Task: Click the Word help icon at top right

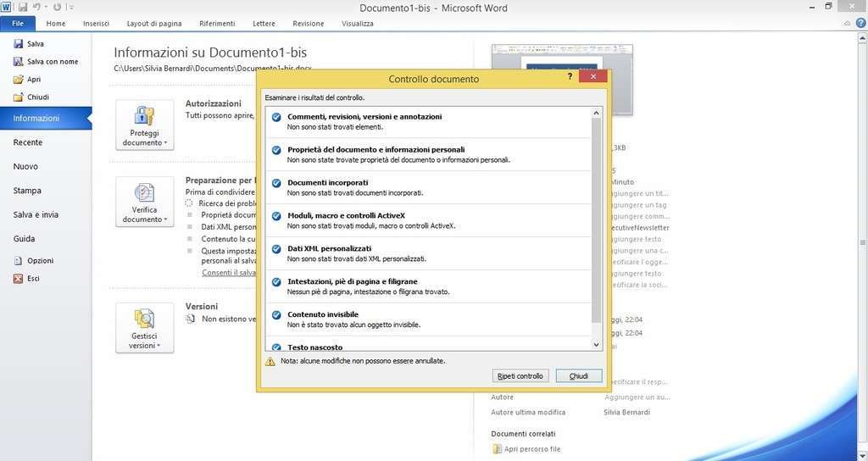Action: click(x=860, y=24)
